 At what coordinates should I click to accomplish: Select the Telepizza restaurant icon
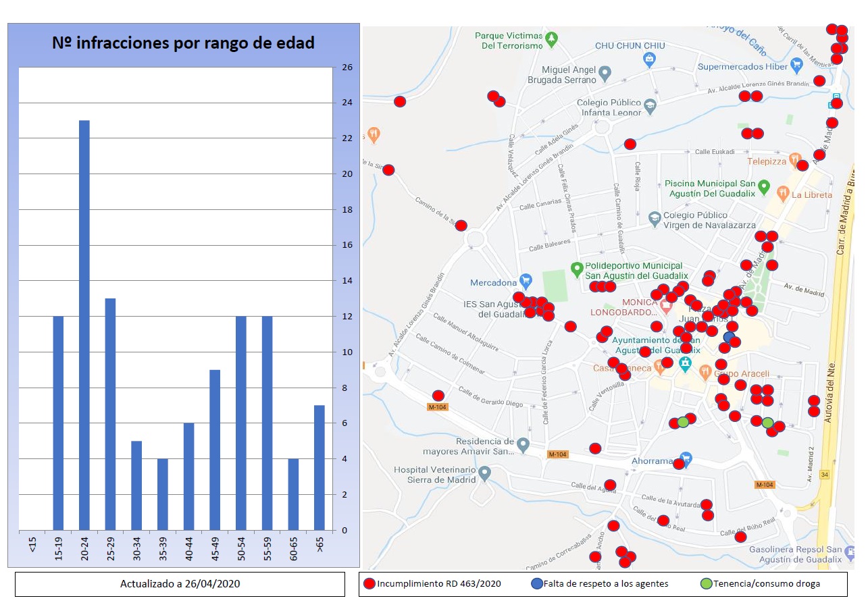[x=795, y=160]
